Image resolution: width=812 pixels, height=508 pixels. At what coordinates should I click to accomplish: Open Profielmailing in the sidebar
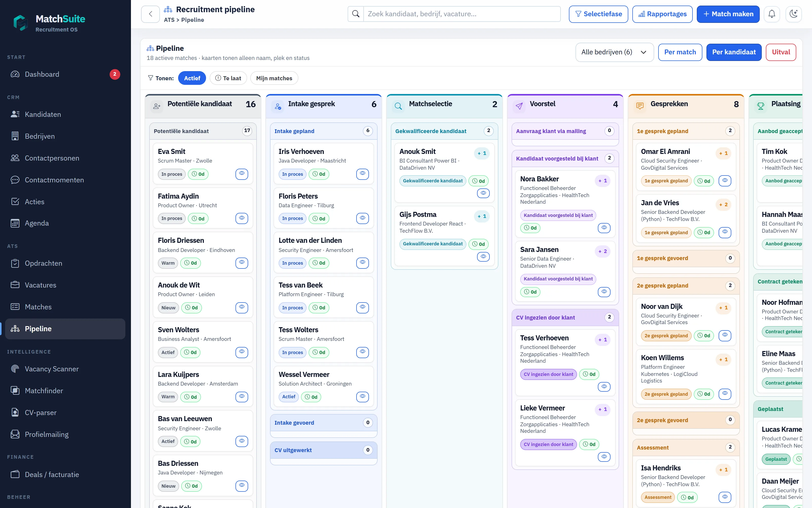point(65,434)
